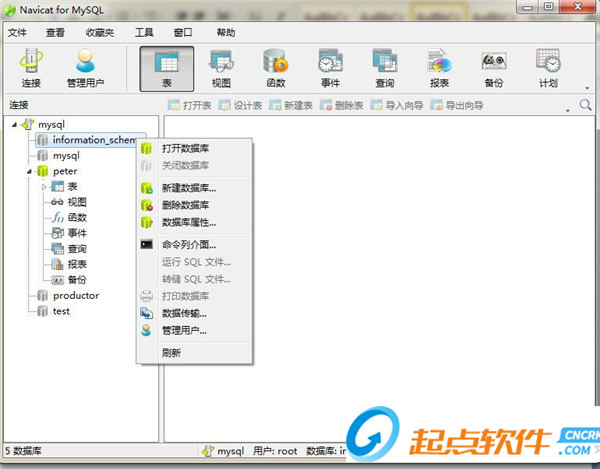Screen dimensions: 600x469
Task: Select 备份 under the peter database
Action: [69, 280]
